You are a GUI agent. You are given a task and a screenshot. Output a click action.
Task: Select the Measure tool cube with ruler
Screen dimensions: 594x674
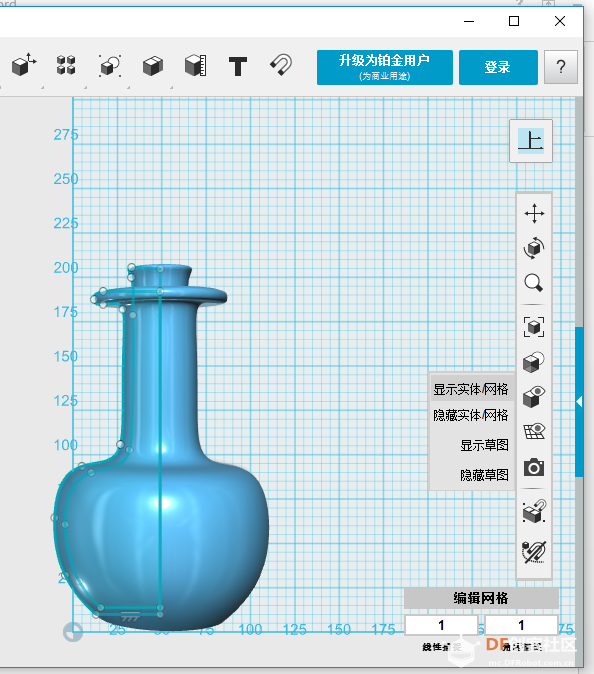pos(196,66)
